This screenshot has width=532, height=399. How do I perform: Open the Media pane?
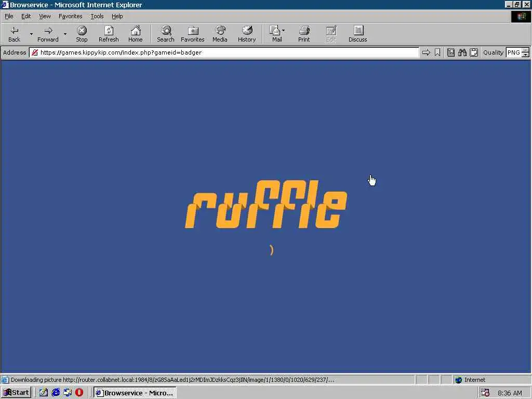(220, 34)
